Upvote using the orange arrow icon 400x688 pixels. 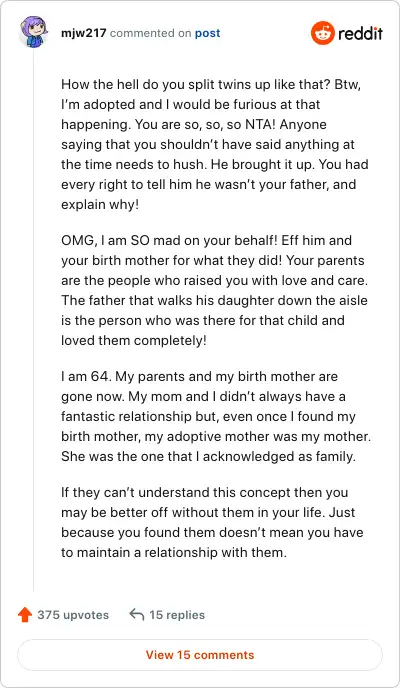[x=25, y=615]
